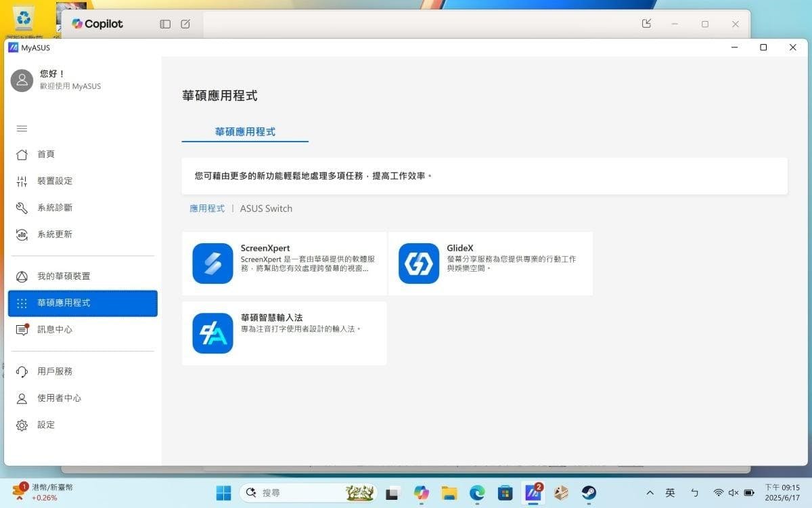The width and height of the screenshot is (812, 508).
Task: Toggle sidebar icon in Copilot window
Action: (x=165, y=24)
